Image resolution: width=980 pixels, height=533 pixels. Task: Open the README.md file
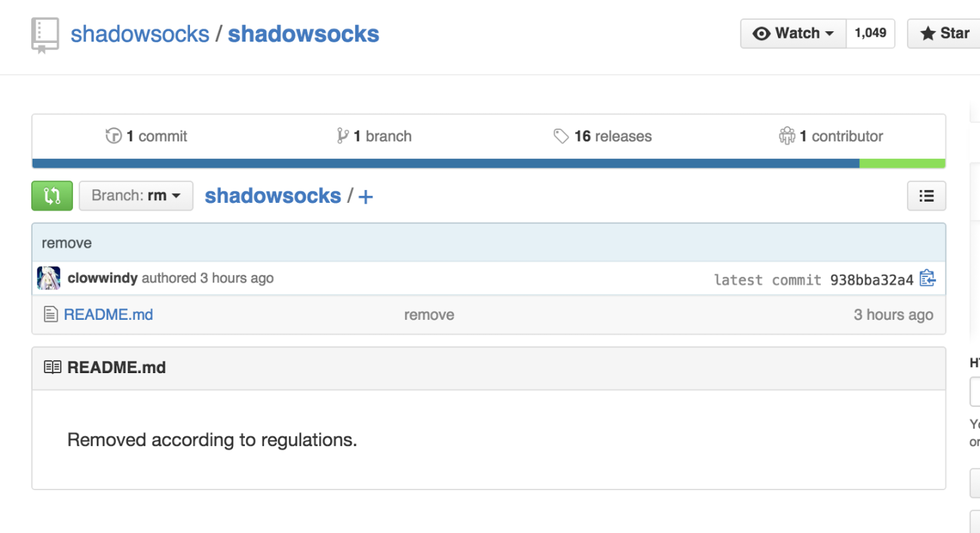pos(108,314)
